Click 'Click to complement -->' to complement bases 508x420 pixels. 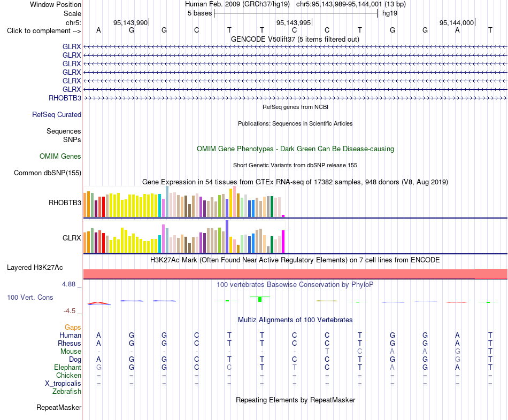[x=44, y=31]
